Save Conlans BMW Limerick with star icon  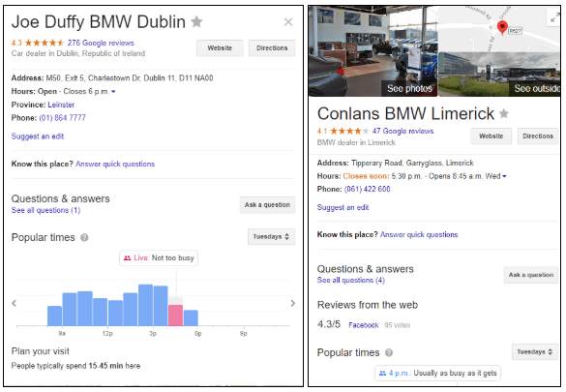click(x=504, y=113)
